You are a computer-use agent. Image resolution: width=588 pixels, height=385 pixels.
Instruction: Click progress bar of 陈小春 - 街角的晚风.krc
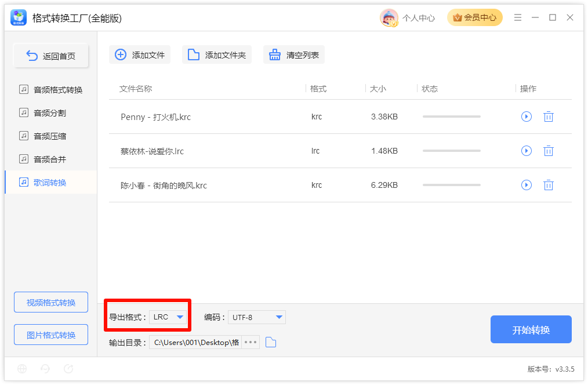tap(452, 185)
